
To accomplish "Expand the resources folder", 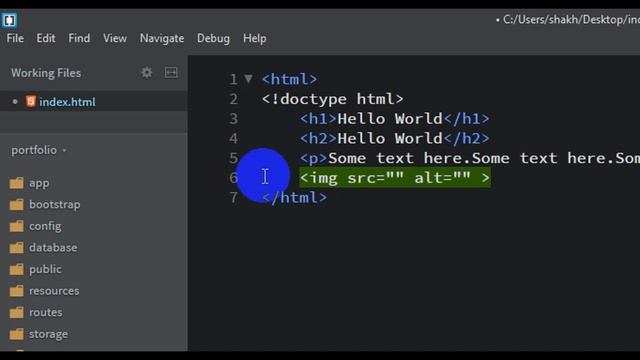I will (x=54, y=291).
